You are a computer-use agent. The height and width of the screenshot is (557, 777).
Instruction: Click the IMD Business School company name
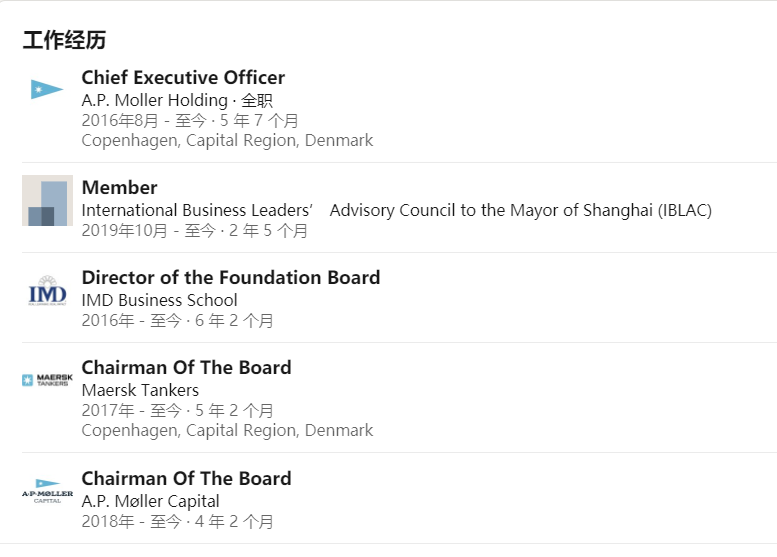pyautogui.click(x=160, y=300)
